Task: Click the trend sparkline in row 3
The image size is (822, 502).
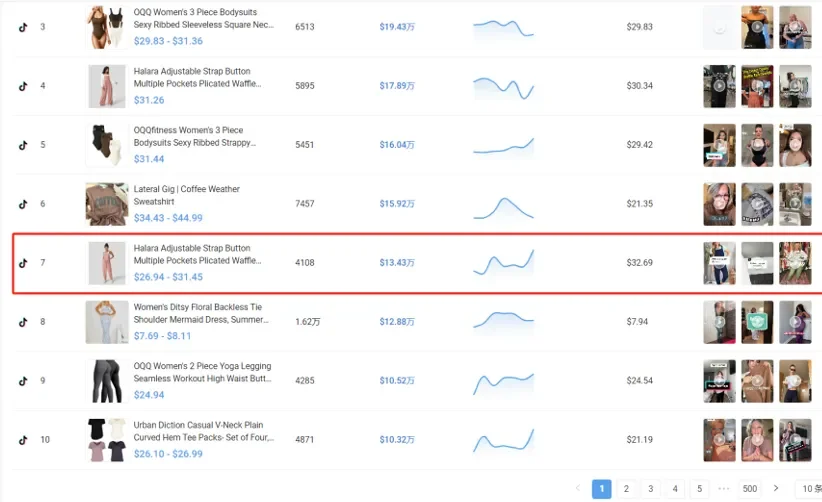Action: click(x=503, y=29)
